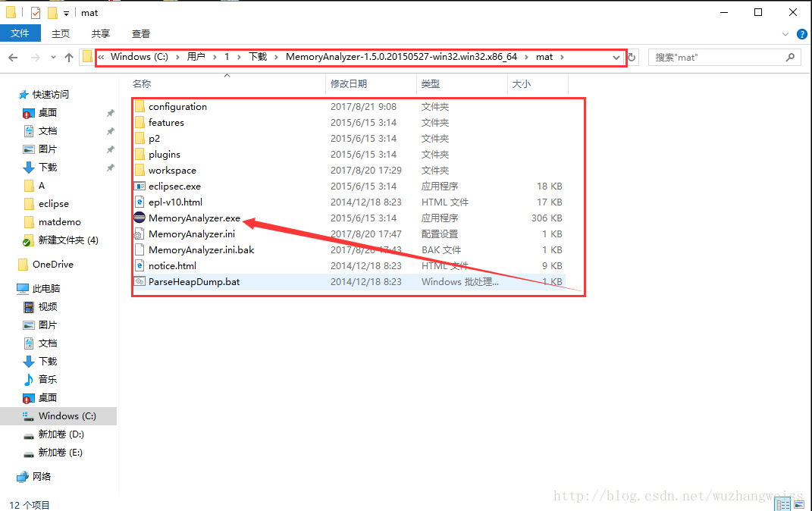Open the help question mark icon
Screen dimensions: 812x511
[x=801, y=34]
